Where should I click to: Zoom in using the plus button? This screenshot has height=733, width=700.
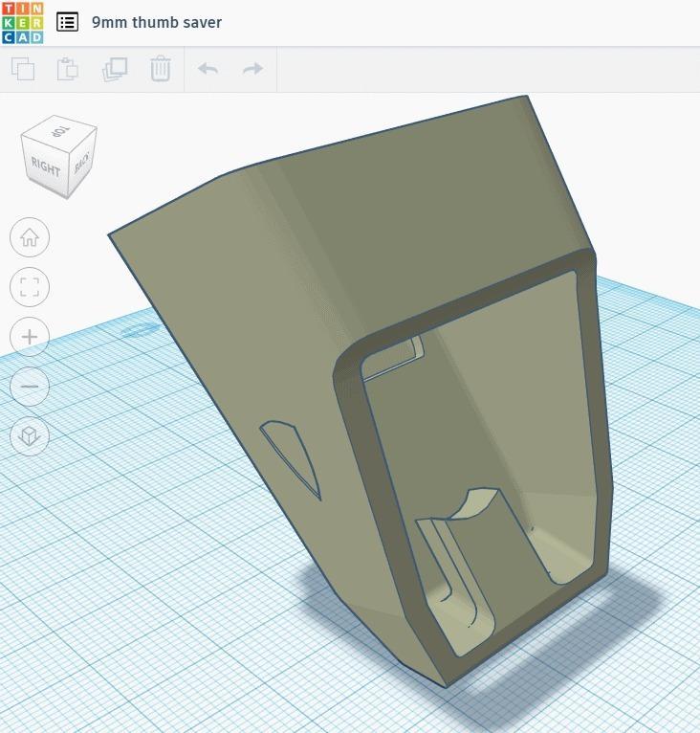tap(30, 337)
